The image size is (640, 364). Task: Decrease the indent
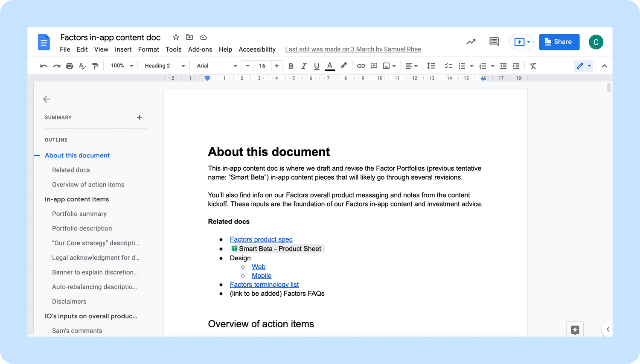pyautogui.click(x=503, y=66)
